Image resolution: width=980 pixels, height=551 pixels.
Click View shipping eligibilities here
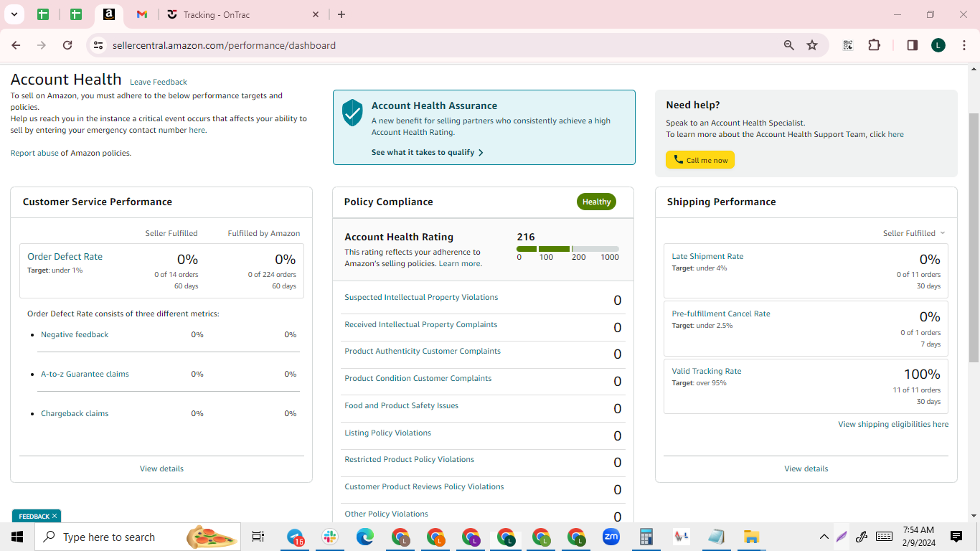(893, 424)
